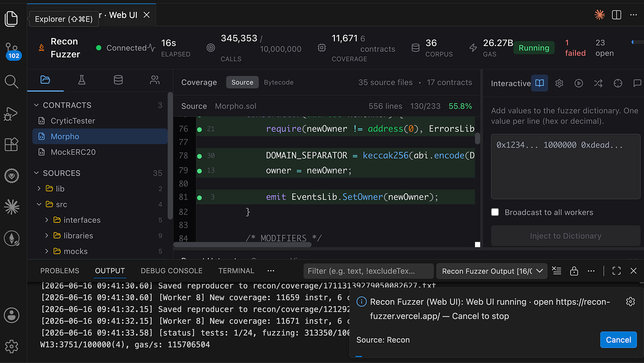Click the green Running status badge
Screen dimensions: 644x363
(x=534, y=48)
